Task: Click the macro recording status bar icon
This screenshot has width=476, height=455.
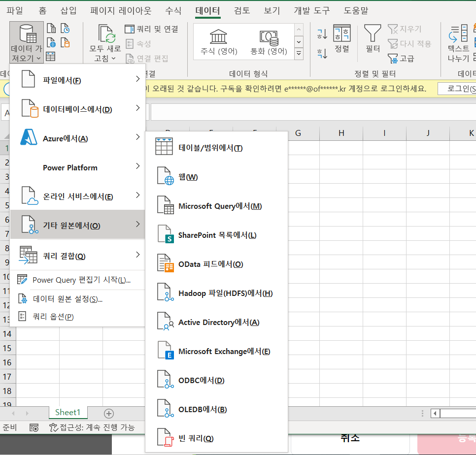Action: click(34, 427)
